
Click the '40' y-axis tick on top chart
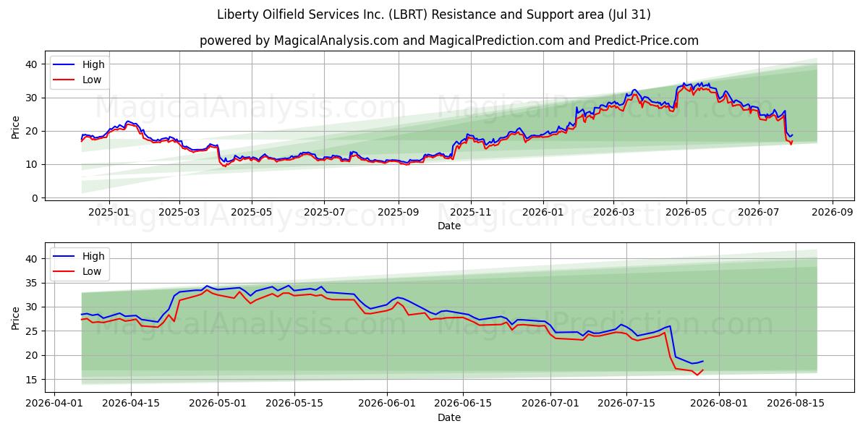point(32,64)
